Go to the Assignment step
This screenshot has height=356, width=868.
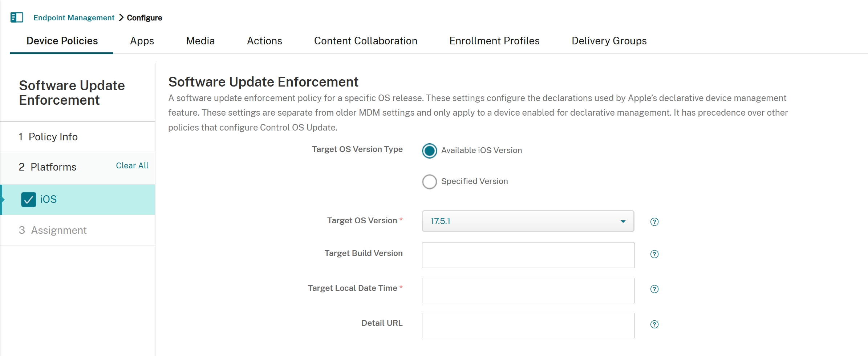point(58,230)
